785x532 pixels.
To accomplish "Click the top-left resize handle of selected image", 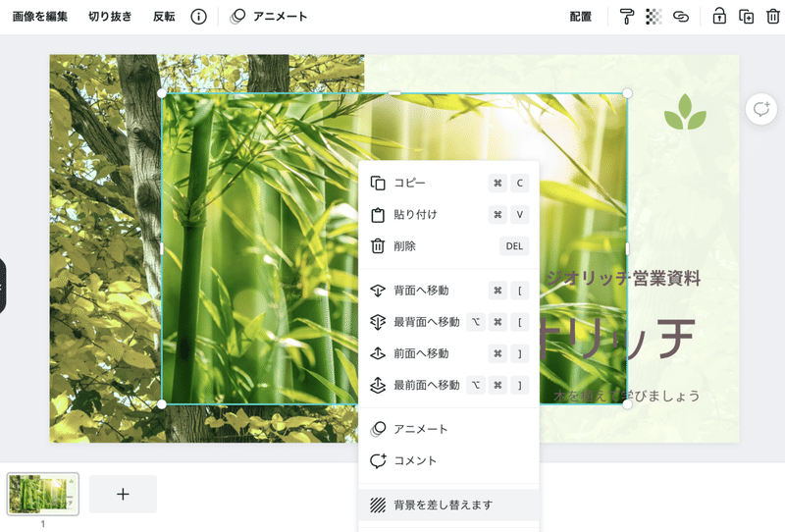I will pyautogui.click(x=161, y=93).
